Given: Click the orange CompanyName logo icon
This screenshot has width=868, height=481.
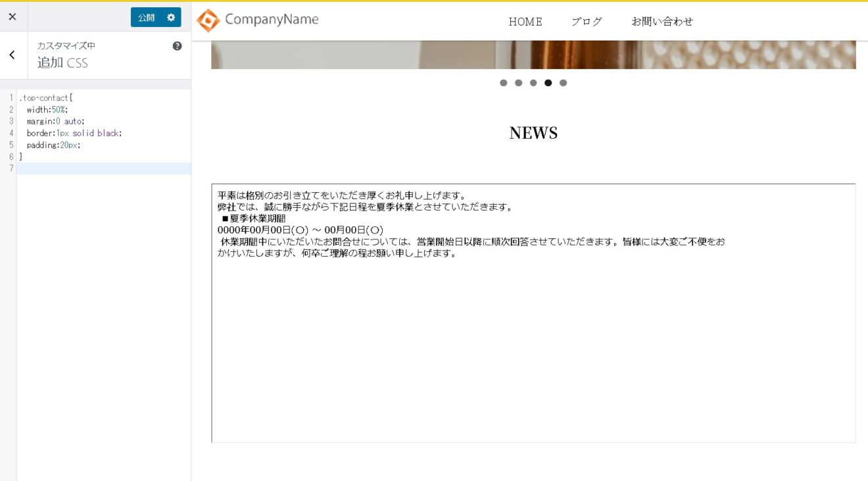Looking at the screenshot, I should tap(208, 20).
